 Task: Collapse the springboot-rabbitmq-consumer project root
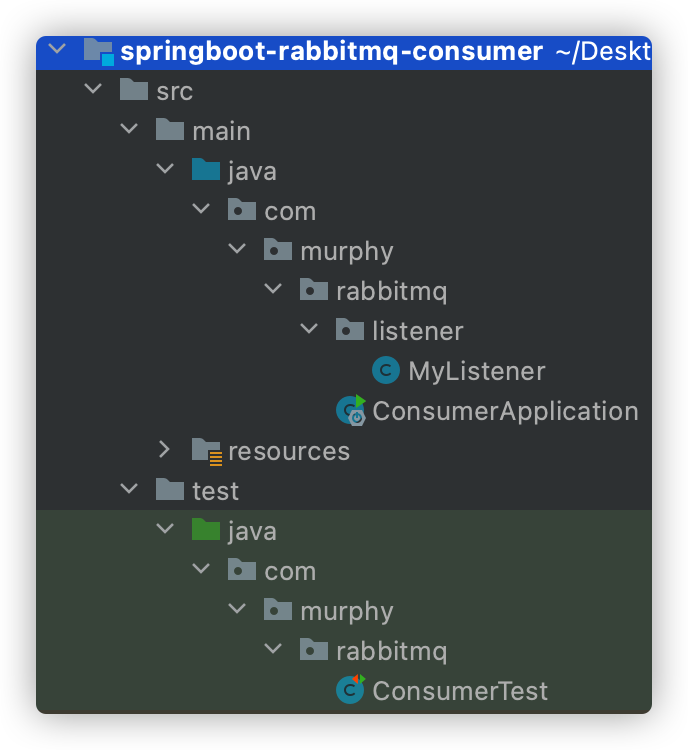click(x=57, y=49)
